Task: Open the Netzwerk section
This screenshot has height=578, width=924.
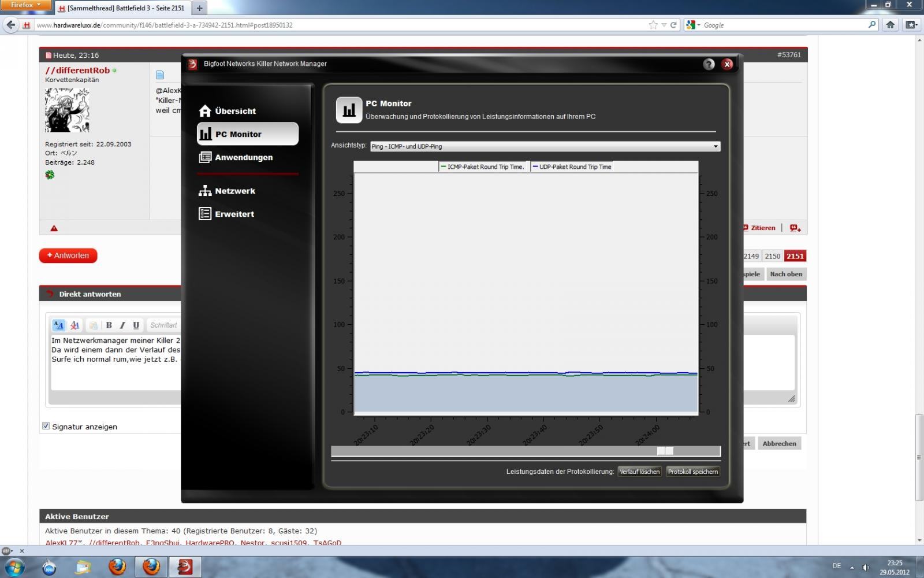Action: (227, 191)
